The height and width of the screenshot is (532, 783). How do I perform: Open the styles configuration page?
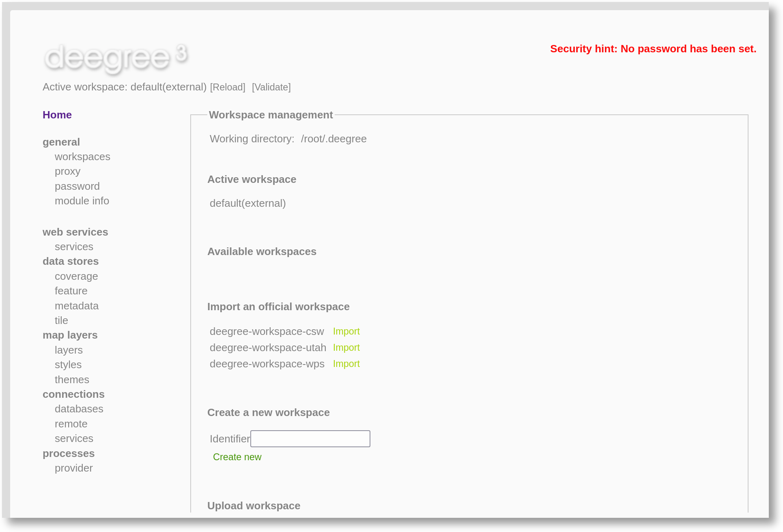[x=68, y=365]
